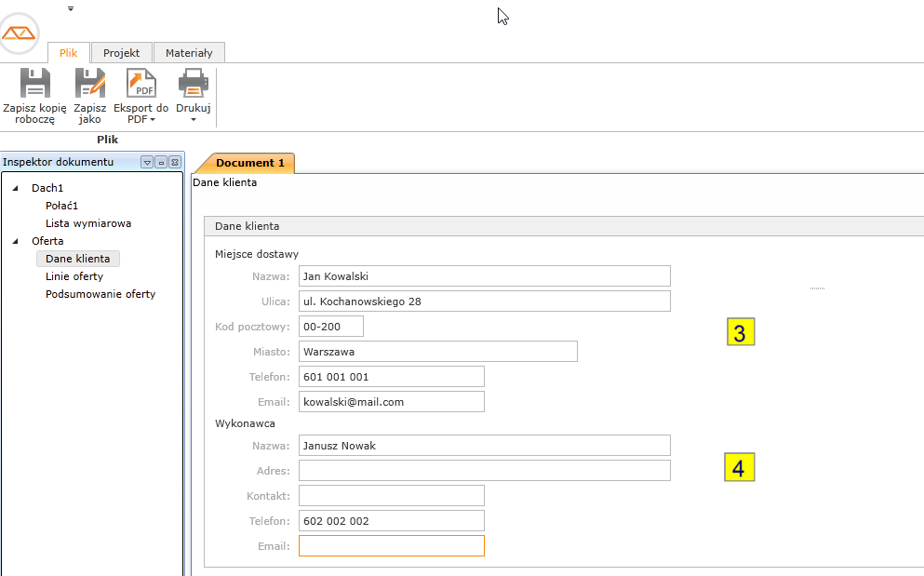This screenshot has height=576, width=924.
Task: Collapse the Dach1 tree node
Action: click(x=16, y=189)
